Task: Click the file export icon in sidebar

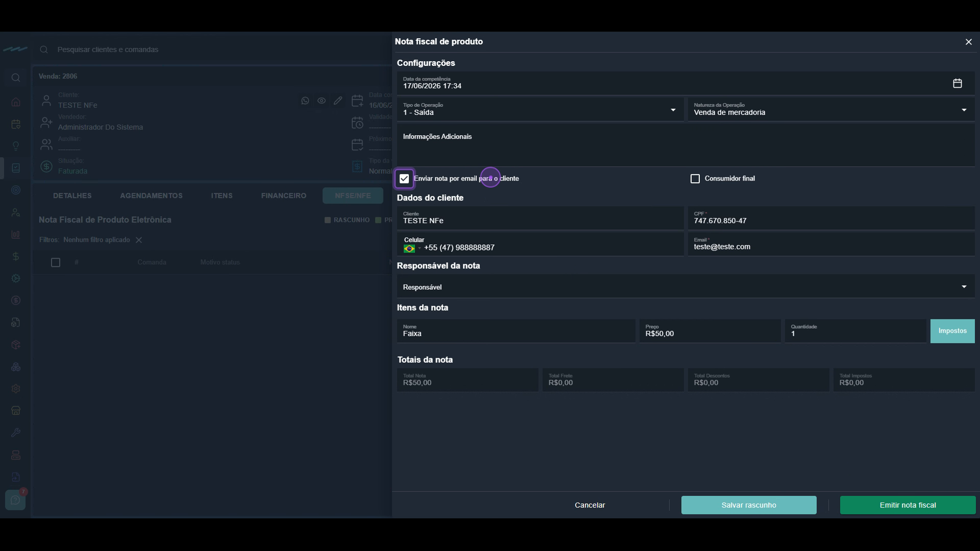Action: 16,477
